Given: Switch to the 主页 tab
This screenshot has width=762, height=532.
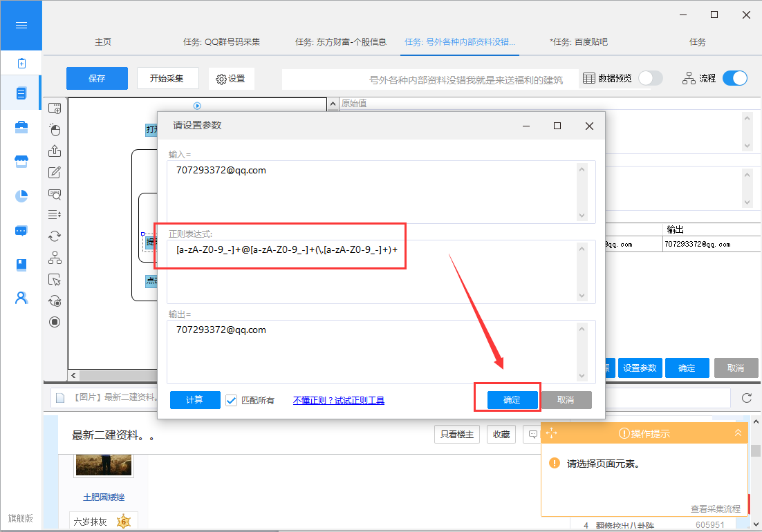Looking at the screenshot, I should point(103,42).
